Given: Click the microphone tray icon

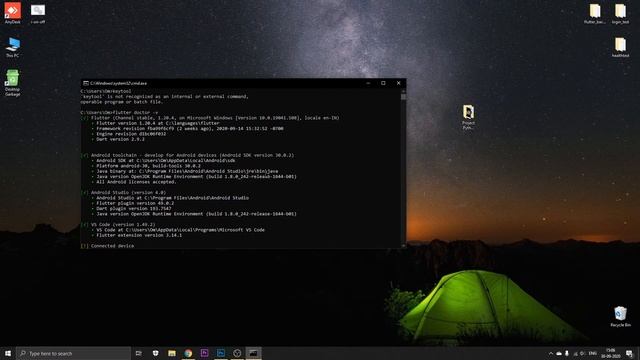Looking at the screenshot, I should pos(567,353).
